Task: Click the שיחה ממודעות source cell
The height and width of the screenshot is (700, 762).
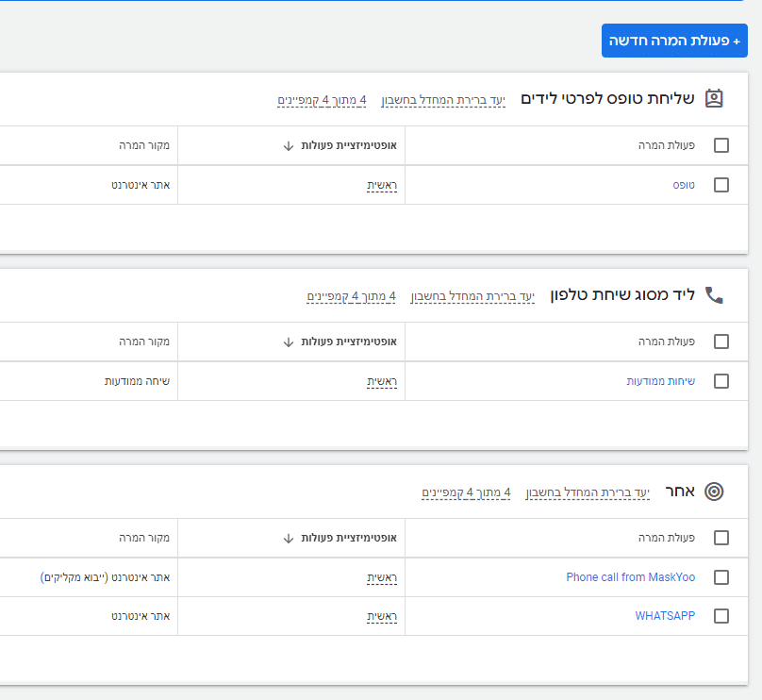Action: pyautogui.click(x=137, y=381)
